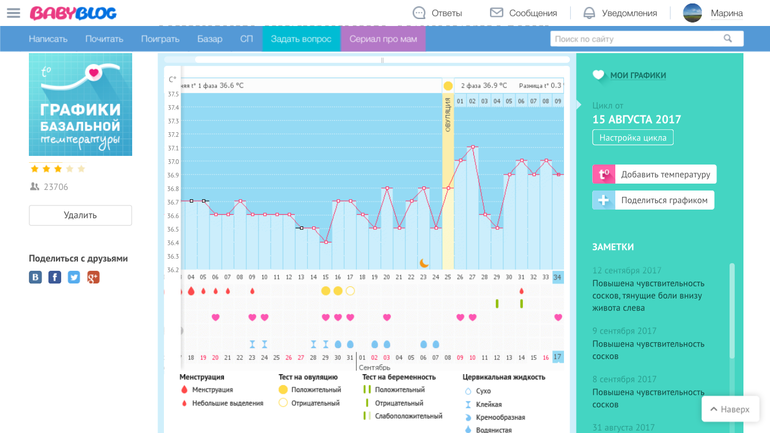The image size is (770, 433).
Task: Select the Написать menu item
Action: [x=48, y=39]
